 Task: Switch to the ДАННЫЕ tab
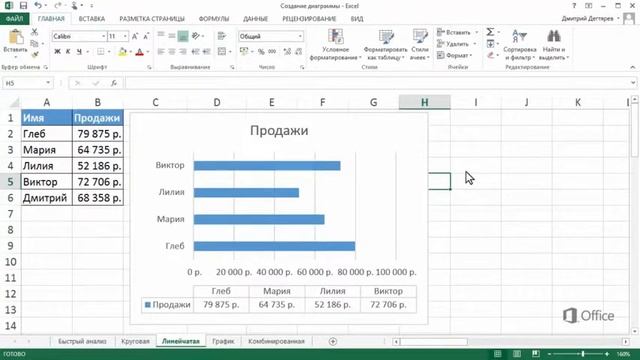pos(256,19)
